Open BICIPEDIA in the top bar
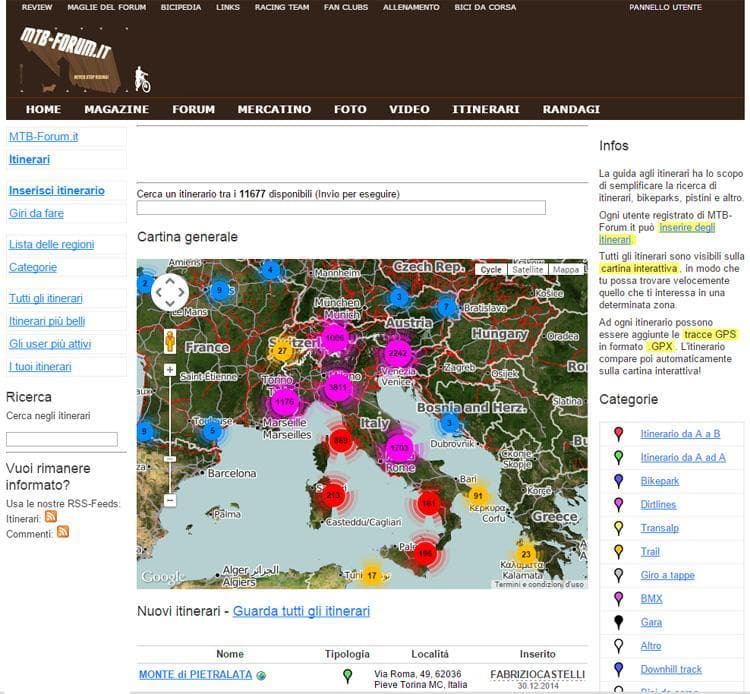Image resolution: width=750 pixels, height=694 pixels. [x=181, y=7]
